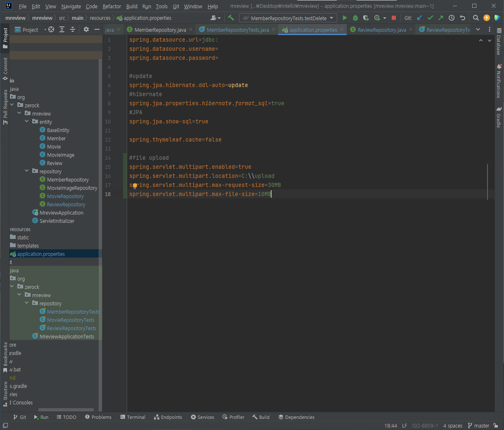Open Bookmarks tool window
This screenshot has width=504, height=430.
(5, 357)
